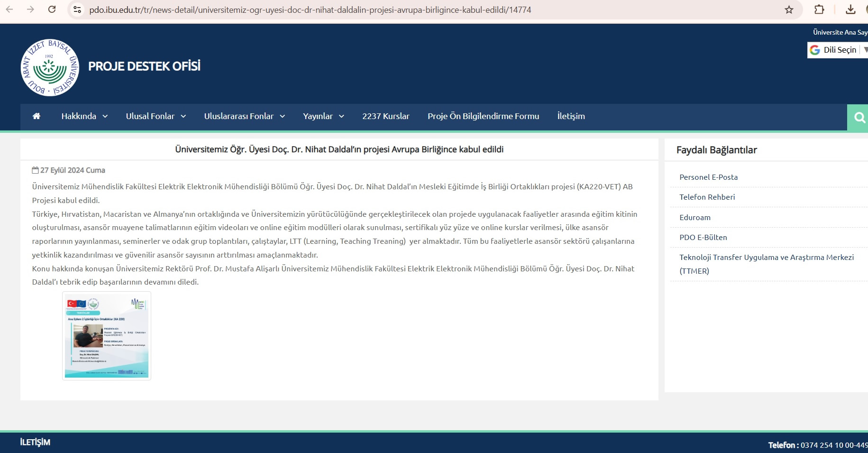Open Proje Ön Bilgilendirme Formu

tap(483, 116)
